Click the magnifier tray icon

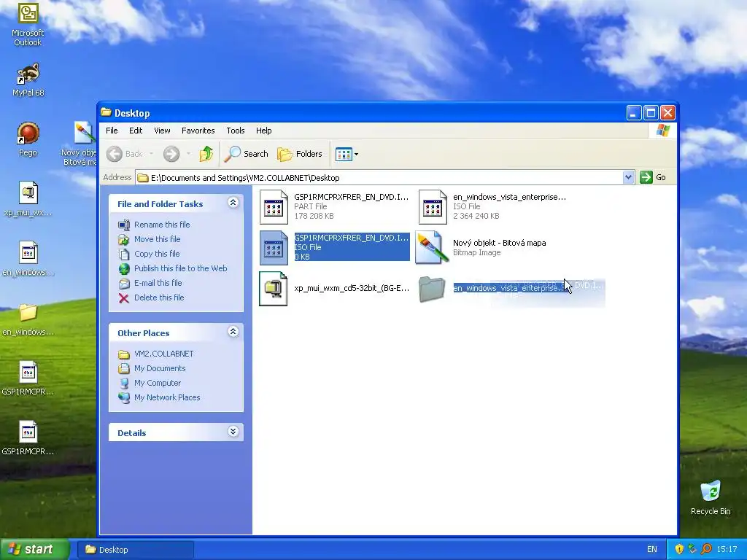click(x=706, y=549)
